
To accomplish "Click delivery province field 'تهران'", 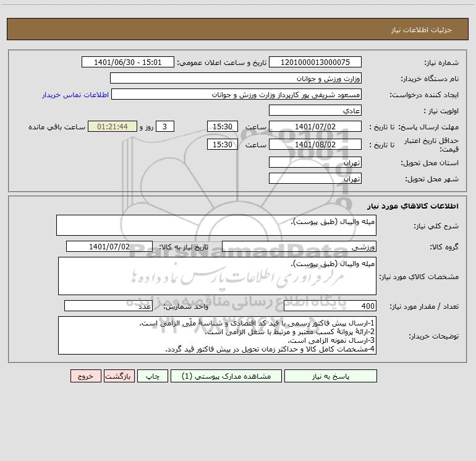I will (315, 162).
